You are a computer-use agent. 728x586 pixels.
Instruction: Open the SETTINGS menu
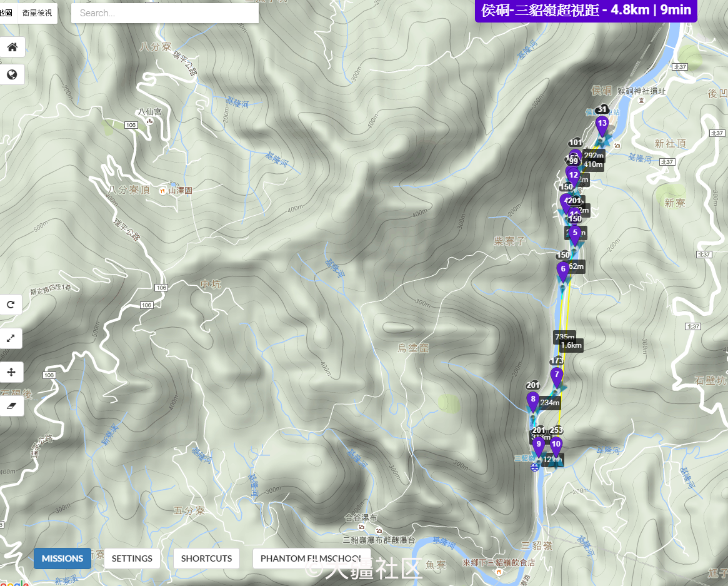pyautogui.click(x=132, y=558)
